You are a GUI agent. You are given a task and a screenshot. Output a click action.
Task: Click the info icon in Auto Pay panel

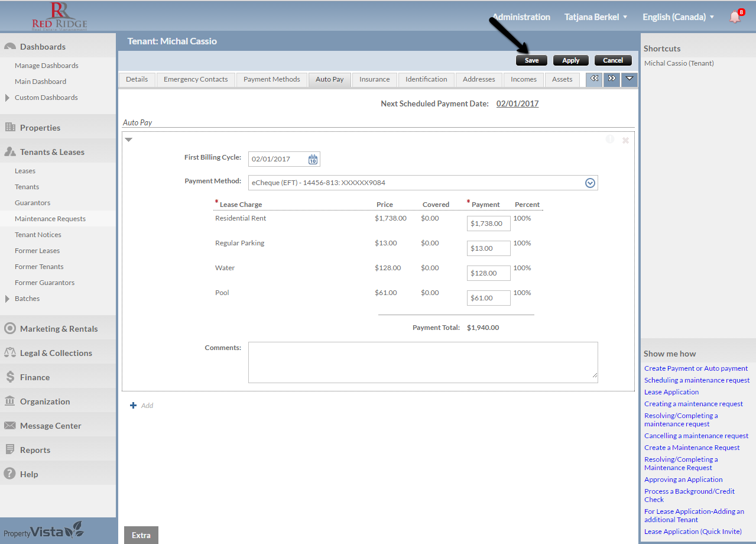tap(609, 140)
